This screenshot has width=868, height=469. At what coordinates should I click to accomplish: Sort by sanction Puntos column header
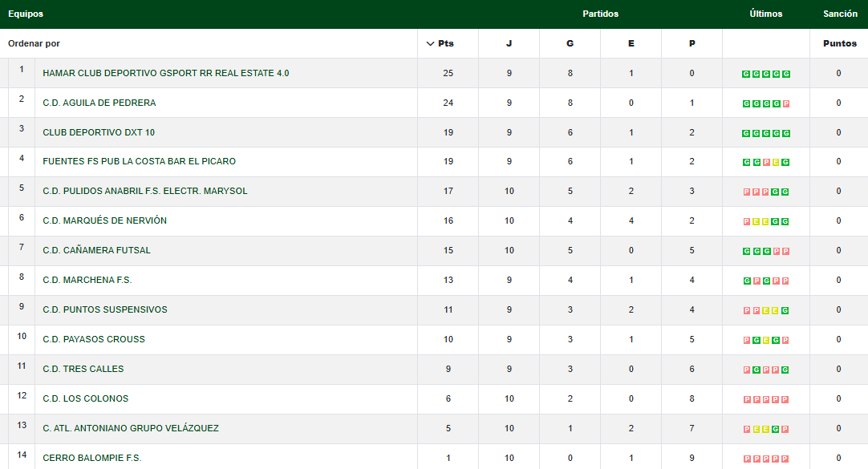[x=839, y=43]
